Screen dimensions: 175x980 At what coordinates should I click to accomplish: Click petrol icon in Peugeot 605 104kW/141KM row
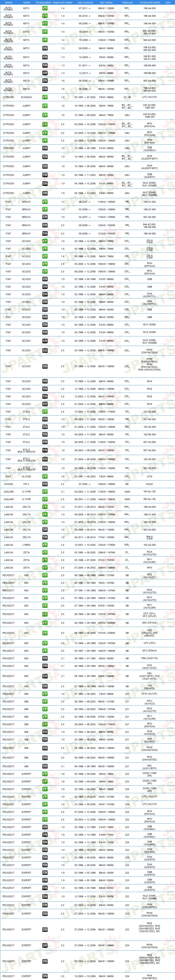coord(45,599)
